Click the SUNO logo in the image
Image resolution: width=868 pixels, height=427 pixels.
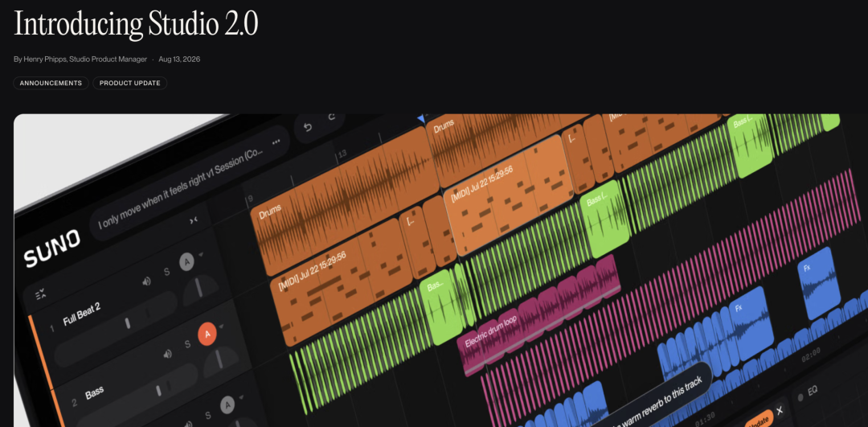52,248
